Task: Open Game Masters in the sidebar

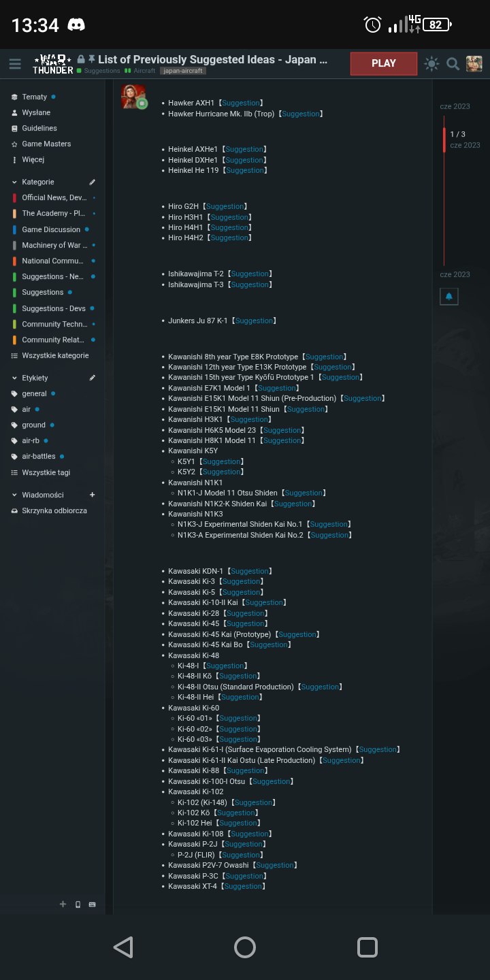Action: pos(46,144)
